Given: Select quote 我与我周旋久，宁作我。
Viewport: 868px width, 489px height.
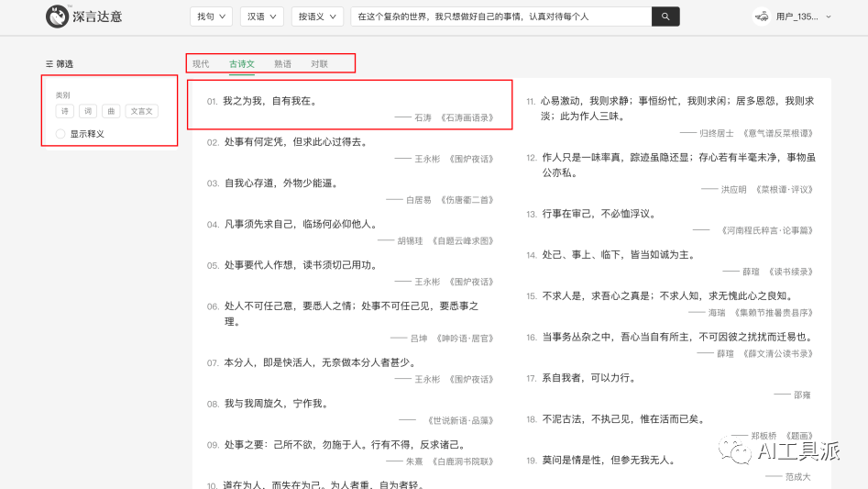Looking at the screenshot, I should [276, 404].
